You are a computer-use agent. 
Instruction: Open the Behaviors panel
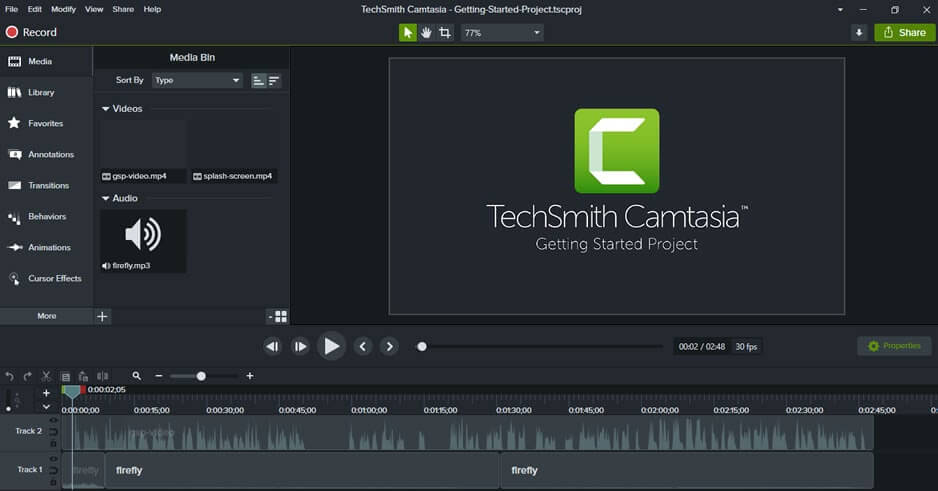(x=46, y=216)
